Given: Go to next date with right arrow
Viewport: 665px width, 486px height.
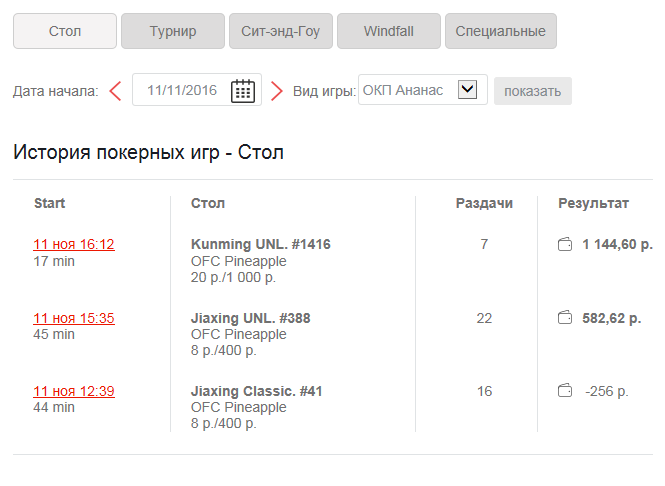Looking at the screenshot, I should tap(277, 91).
